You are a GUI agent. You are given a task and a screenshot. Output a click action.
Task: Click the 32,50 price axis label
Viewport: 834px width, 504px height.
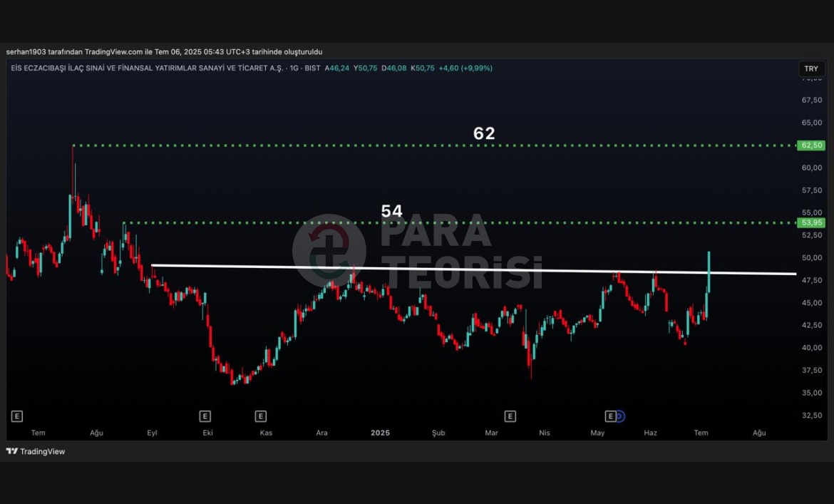pos(812,415)
